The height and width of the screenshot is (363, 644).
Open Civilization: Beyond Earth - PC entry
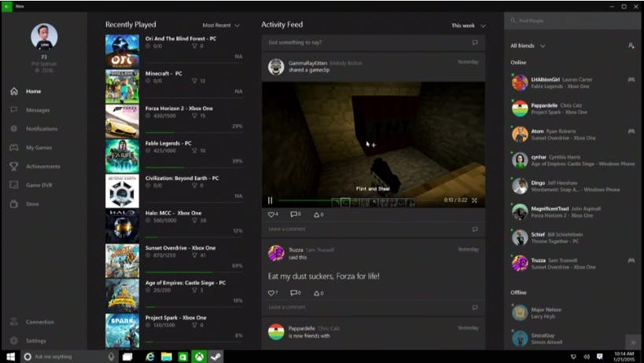pyautogui.click(x=174, y=190)
